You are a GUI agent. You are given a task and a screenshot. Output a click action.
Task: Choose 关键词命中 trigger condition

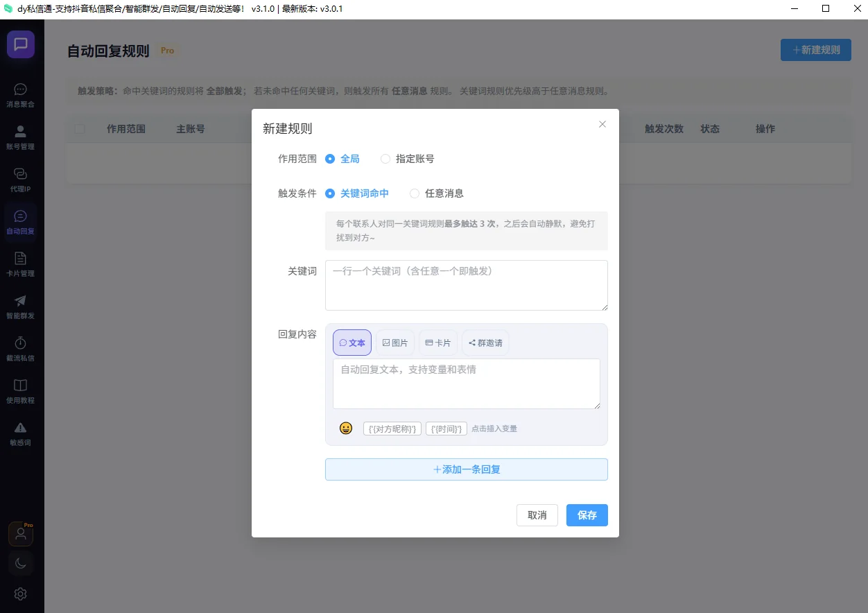(x=357, y=193)
